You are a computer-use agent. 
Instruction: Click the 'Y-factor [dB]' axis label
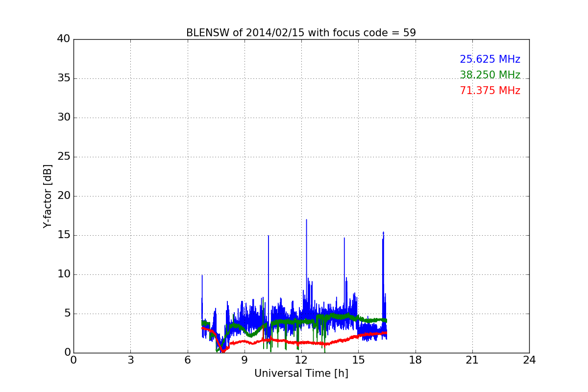tap(48, 196)
